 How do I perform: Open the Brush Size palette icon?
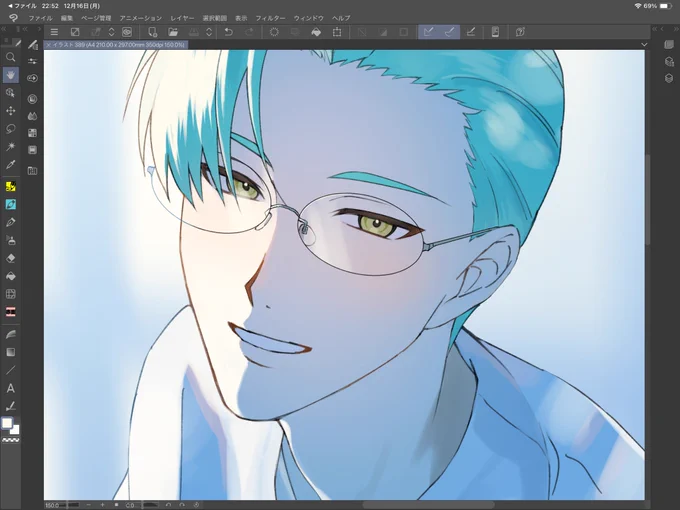tap(33, 78)
